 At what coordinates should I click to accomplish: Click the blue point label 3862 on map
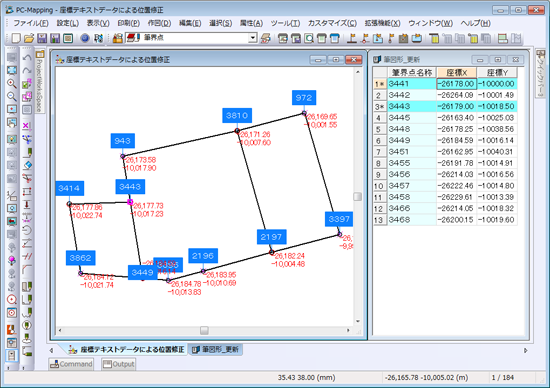[80, 258]
